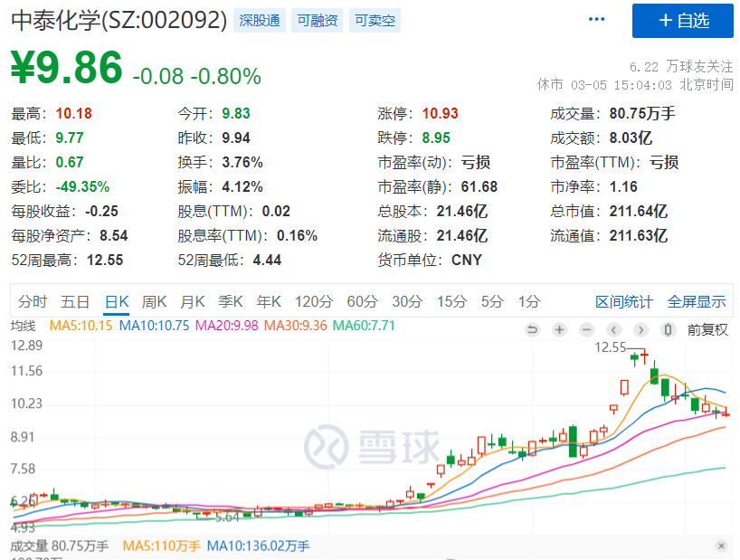Zoom out chart with minus icon

[x=586, y=329]
